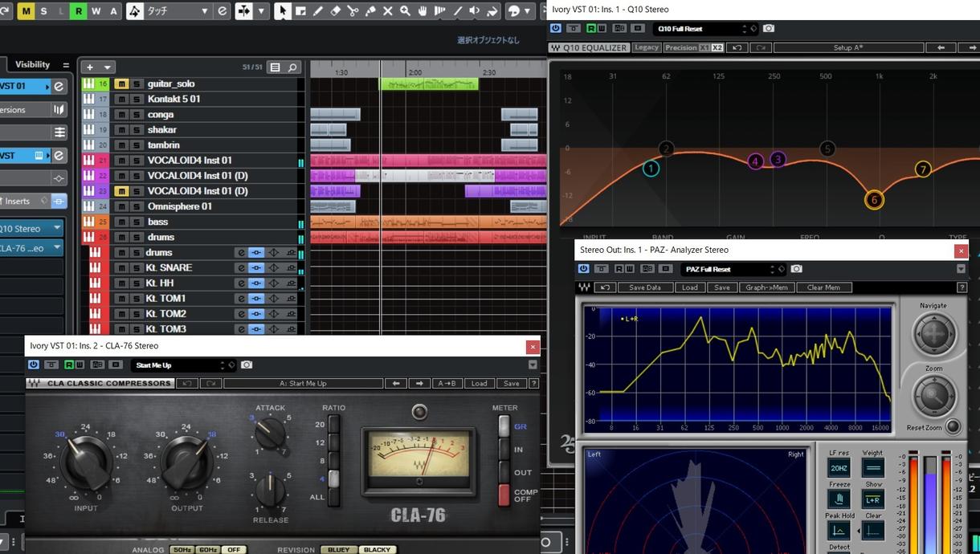Click the camera snapshot icon in Q10 window
The width and height of the screenshot is (980, 554).
click(769, 28)
